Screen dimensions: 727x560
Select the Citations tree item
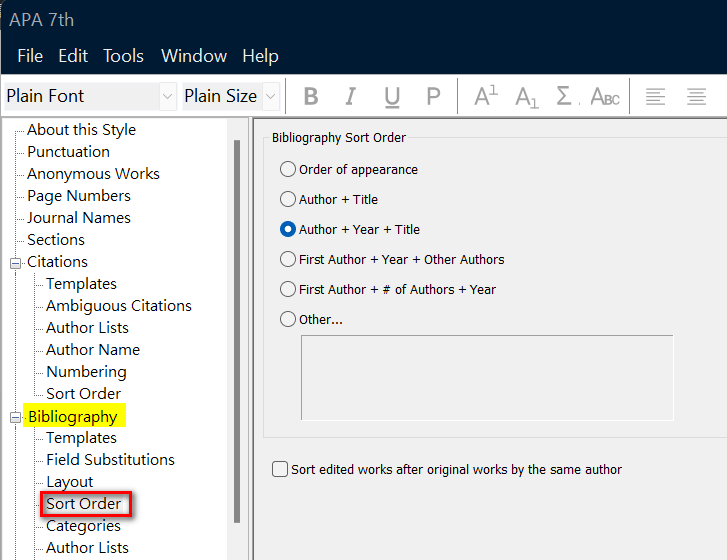coord(57,262)
